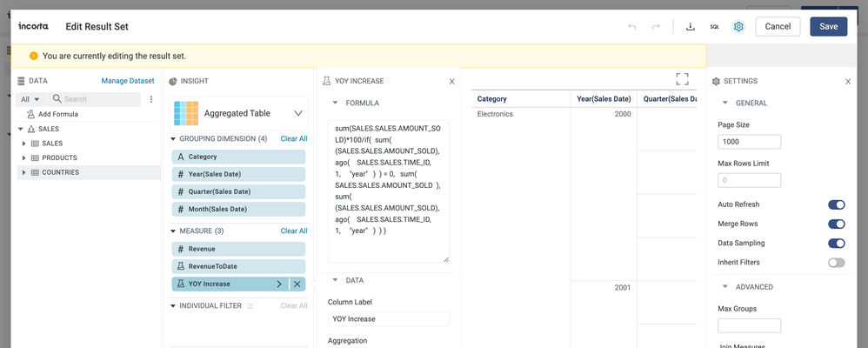
Task: Click the settings gear icon
Action: pyautogui.click(x=738, y=27)
